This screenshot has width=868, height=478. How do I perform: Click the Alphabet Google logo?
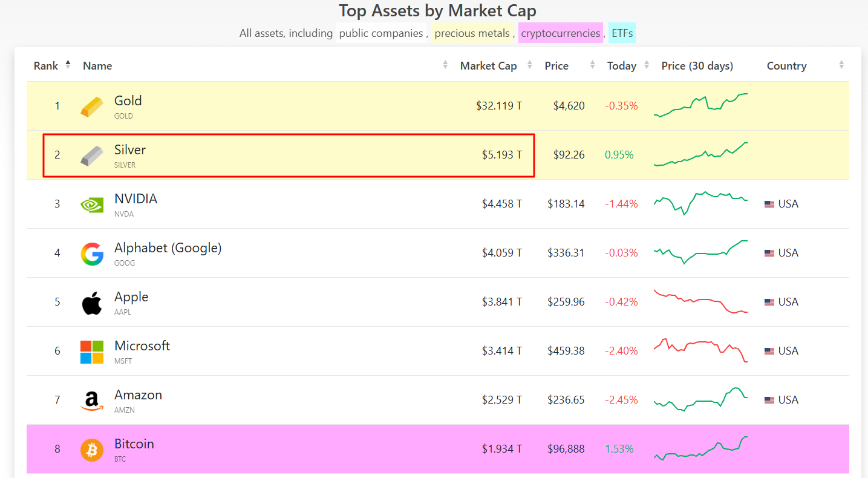click(92, 254)
